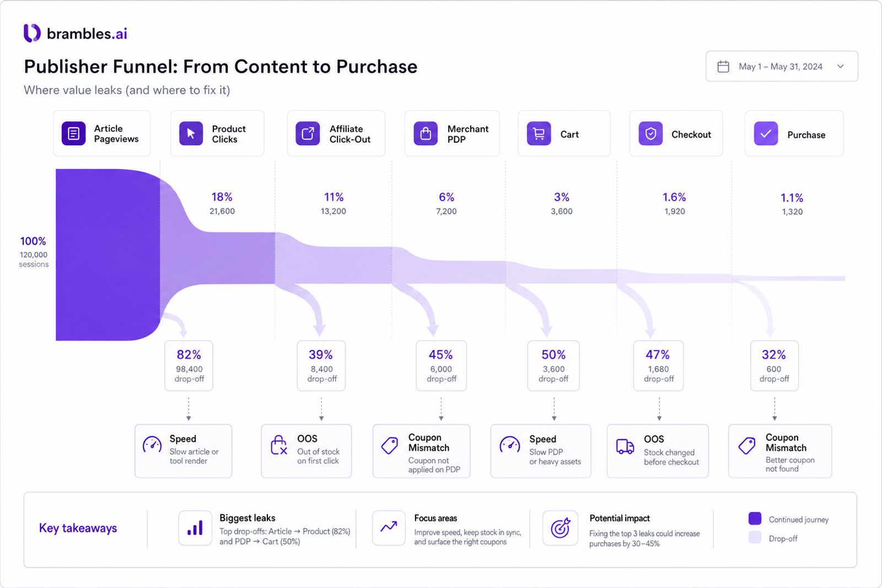Click the 'Stock changed before checkout' text
The width and height of the screenshot is (882, 588).
671,457
